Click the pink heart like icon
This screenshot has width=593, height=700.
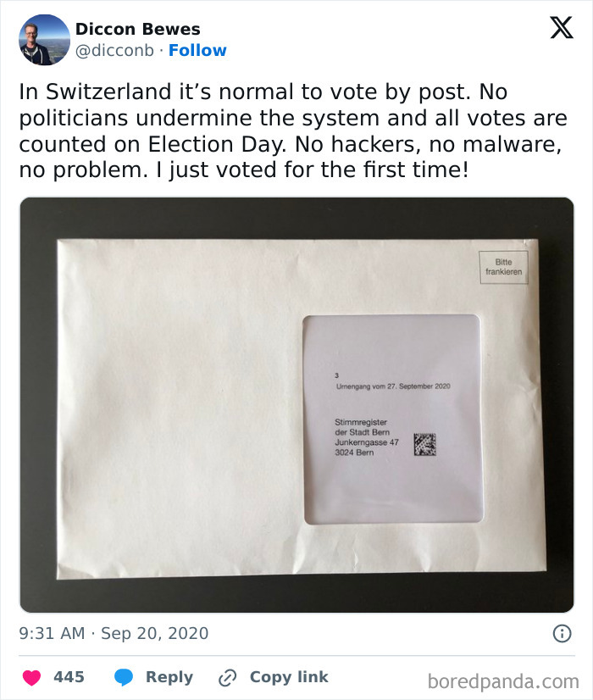coord(31,677)
